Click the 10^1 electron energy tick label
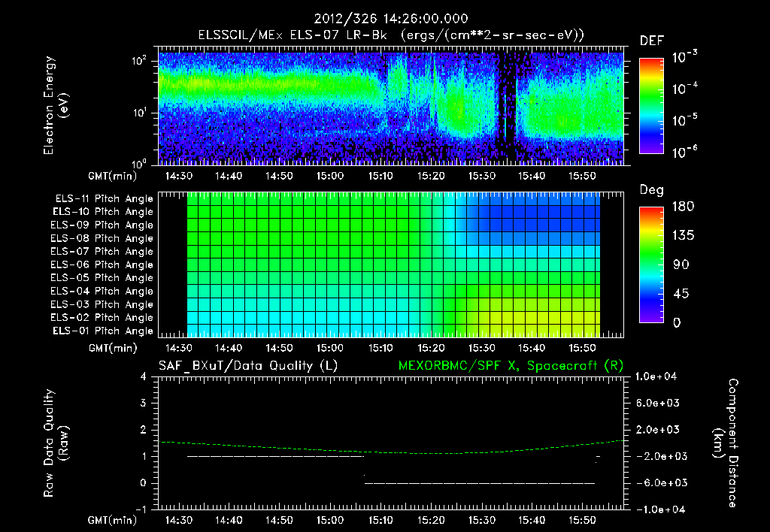The image size is (770, 532). (139, 113)
